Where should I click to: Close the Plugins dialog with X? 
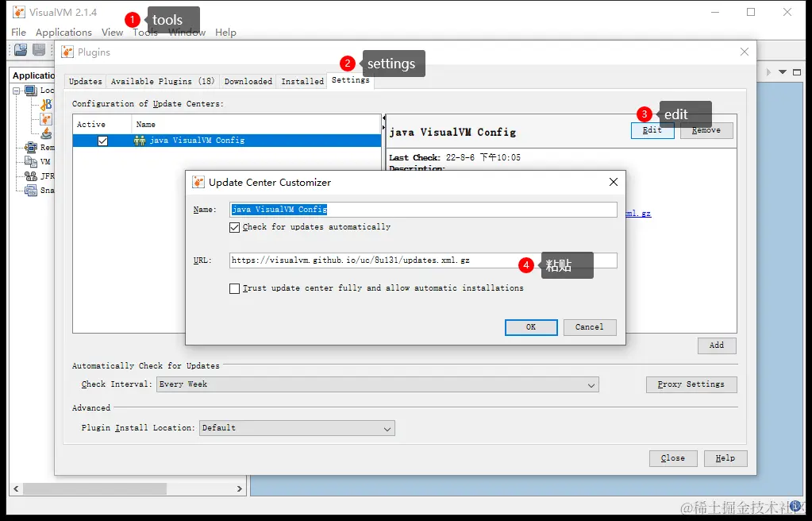(x=745, y=52)
